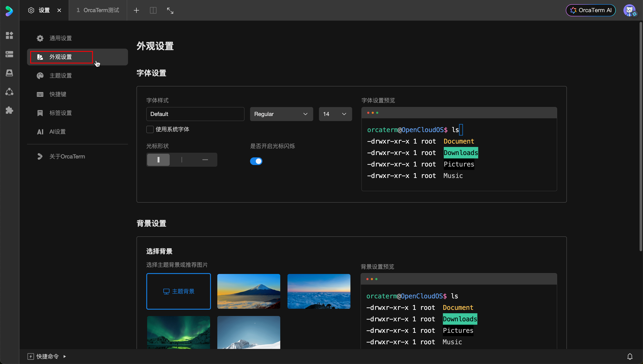Enable 使用系统字体 checkbox
This screenshot has width=643, height=364.
tap(150, 129)
